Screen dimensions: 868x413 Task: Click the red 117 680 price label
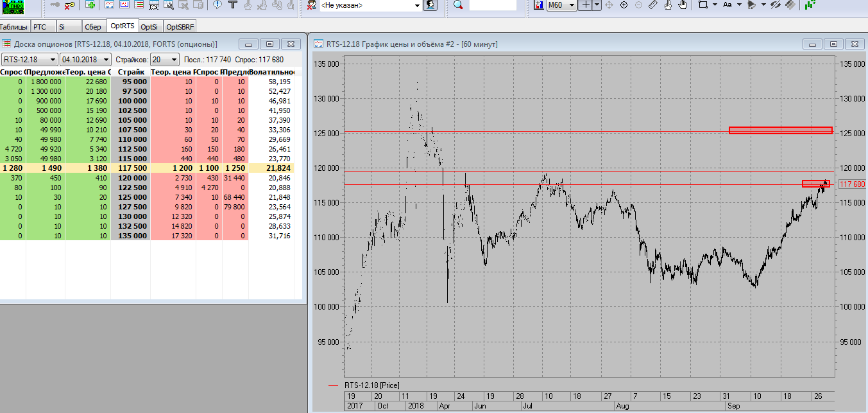point(853,184)
